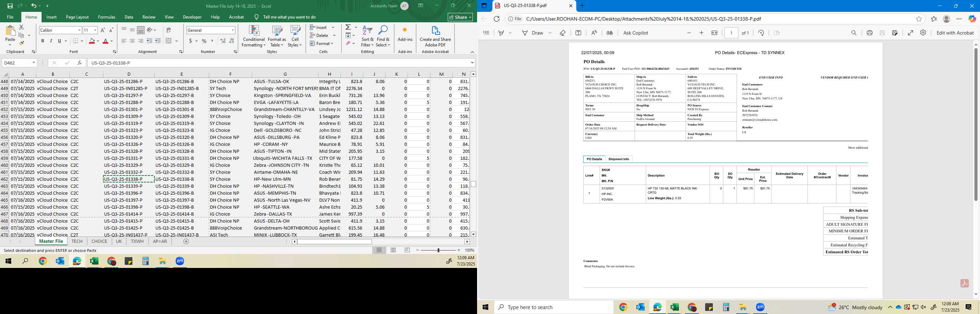980x314 pixels.
Task: Open the Insert cells dropdown
Action: 333,27
